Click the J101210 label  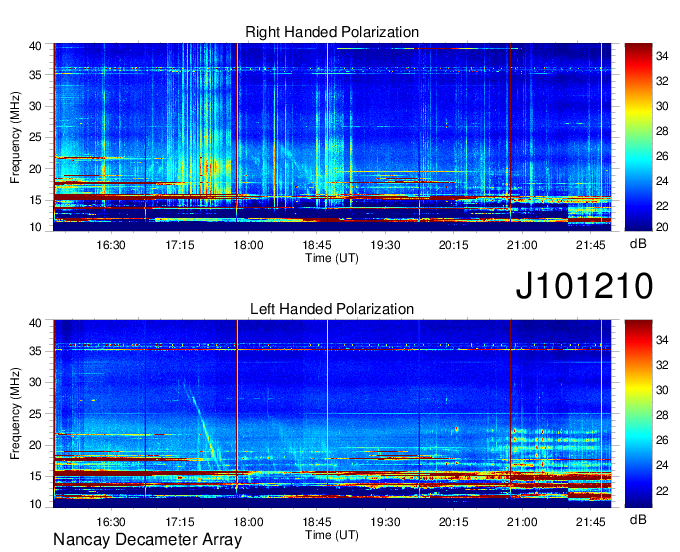(x=584, y=286)
